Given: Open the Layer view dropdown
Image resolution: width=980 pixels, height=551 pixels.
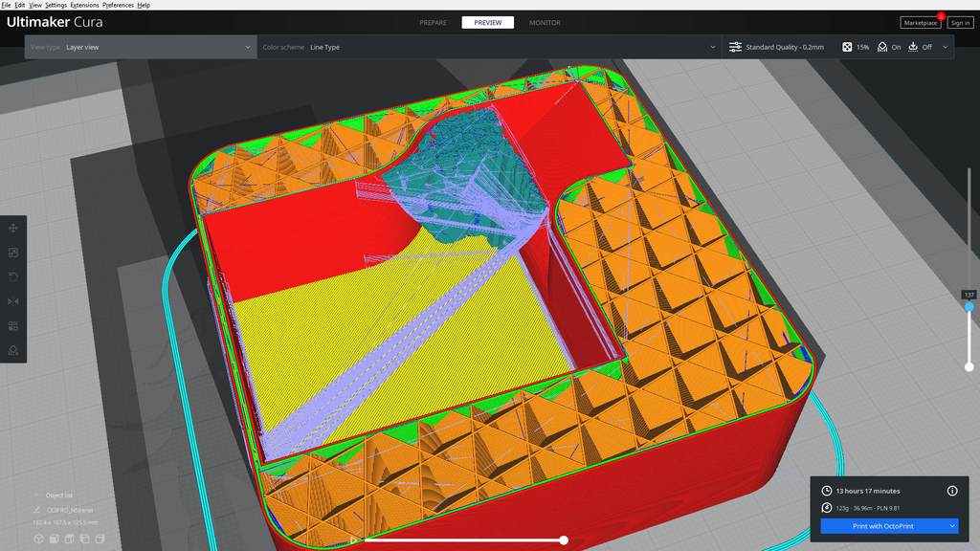Looking at the screenshot, I should (139, 46).
